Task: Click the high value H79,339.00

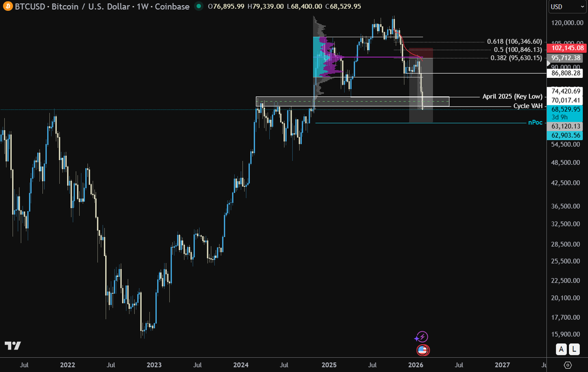Action: [266, 7]
